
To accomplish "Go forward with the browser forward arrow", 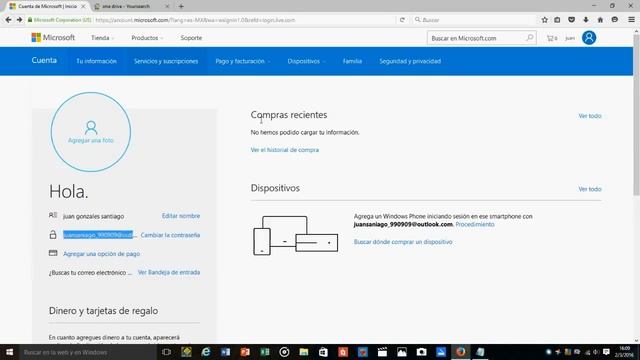I will coord(19,20).
